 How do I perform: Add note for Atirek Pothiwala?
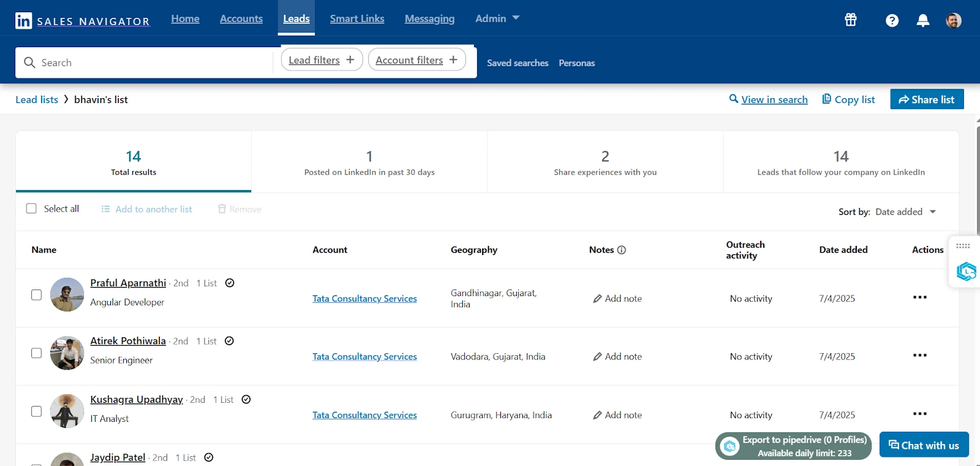pyautogui.click(x=617, y=356)
